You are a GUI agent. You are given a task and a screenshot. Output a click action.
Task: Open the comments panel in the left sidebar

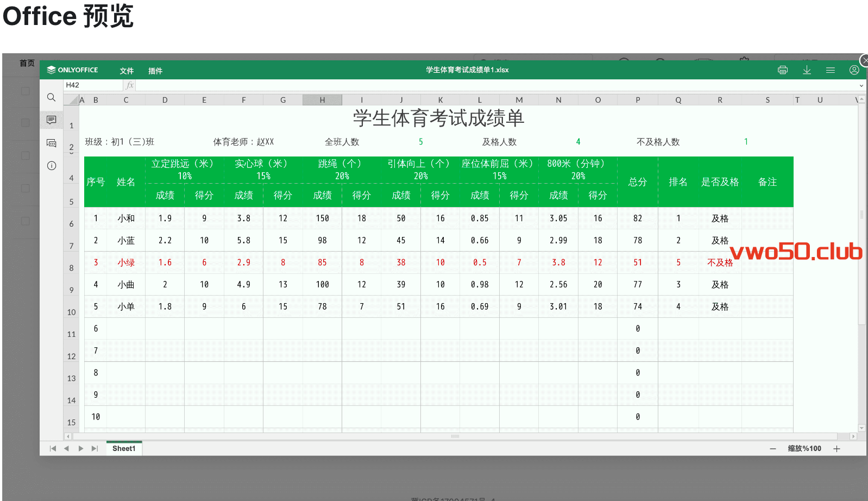point(51,120)
